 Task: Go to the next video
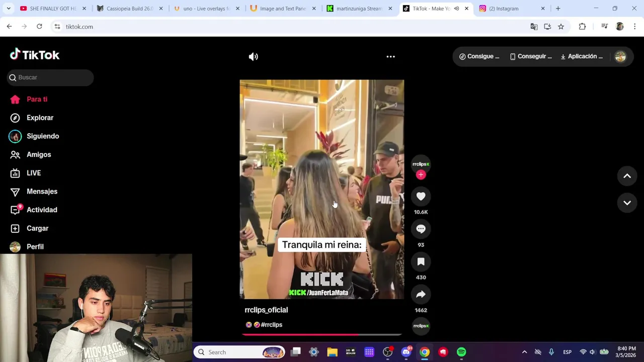(x=627, y=203)
